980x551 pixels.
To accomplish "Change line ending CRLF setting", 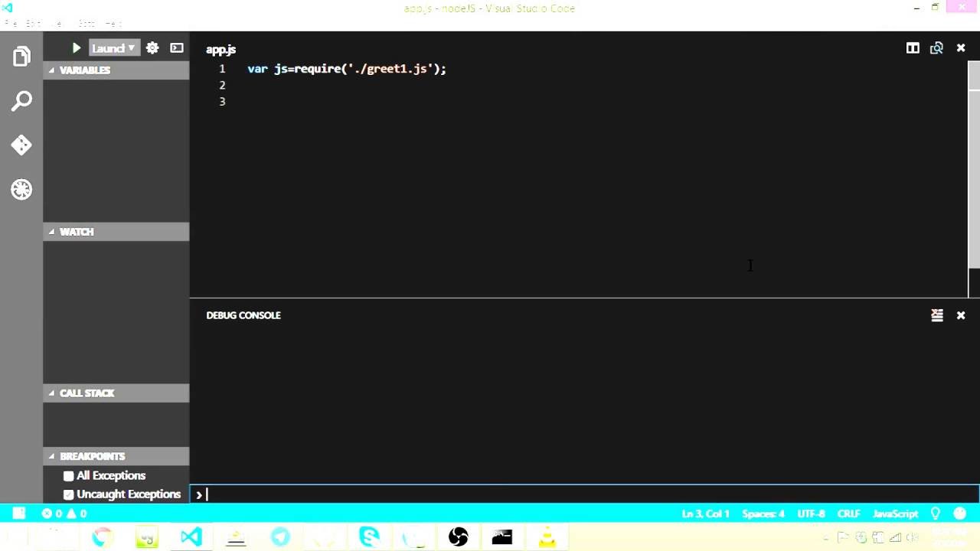I will [849, 514].
